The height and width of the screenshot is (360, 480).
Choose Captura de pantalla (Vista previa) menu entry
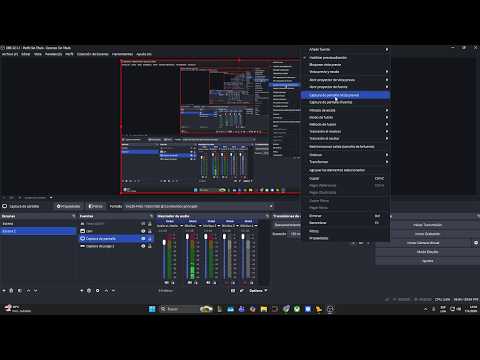tap(346, 95)
